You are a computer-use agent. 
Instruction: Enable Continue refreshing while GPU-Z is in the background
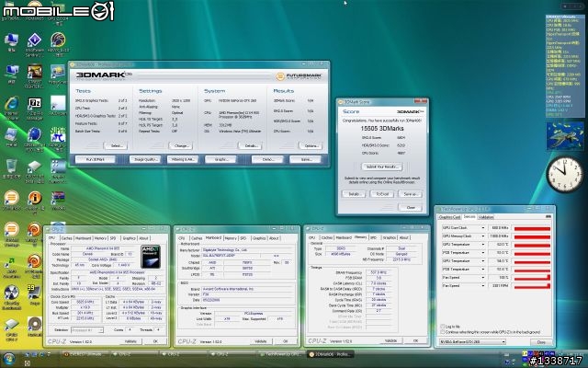pos(443,332)
